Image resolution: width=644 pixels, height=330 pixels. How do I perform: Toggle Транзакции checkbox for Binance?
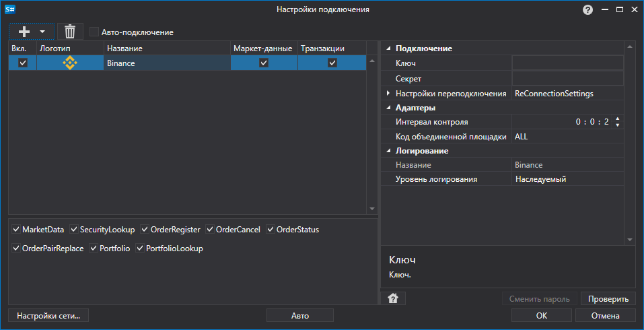(x=332, y=63)
